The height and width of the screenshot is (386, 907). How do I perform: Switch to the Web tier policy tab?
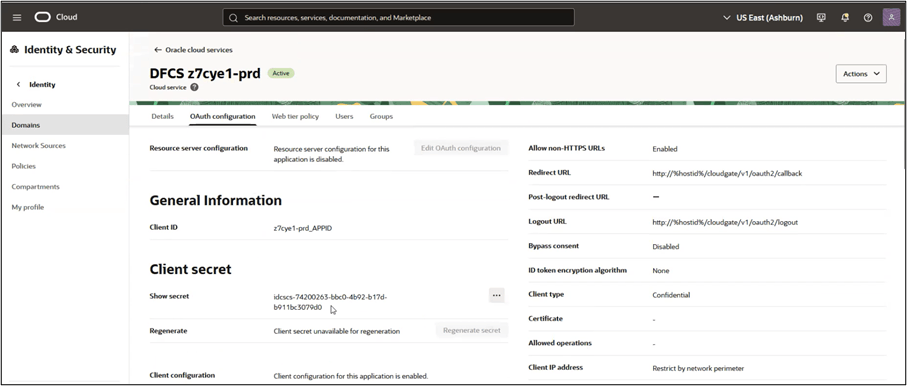pyautogui.click(x=295, y=116)
